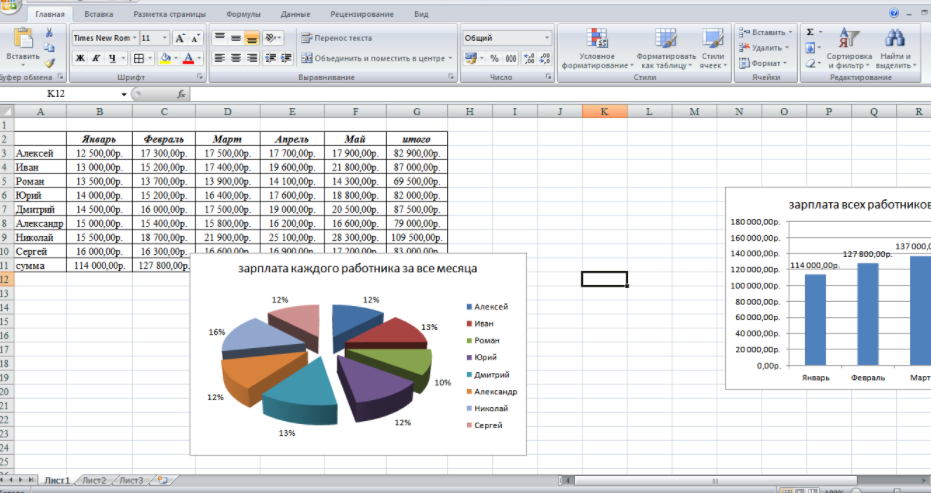
Task: Click the AutoSum sigma icon
Action: (x=810, y=33)
